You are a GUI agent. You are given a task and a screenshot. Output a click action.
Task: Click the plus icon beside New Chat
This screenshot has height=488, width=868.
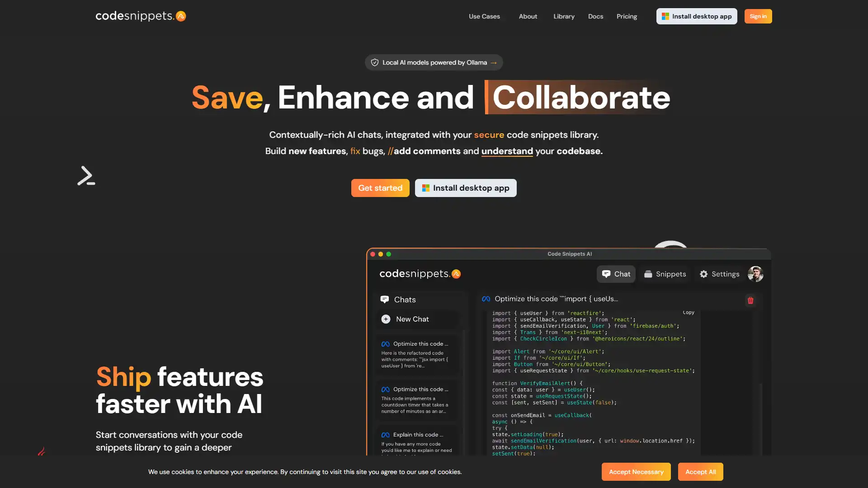(386, 319)
